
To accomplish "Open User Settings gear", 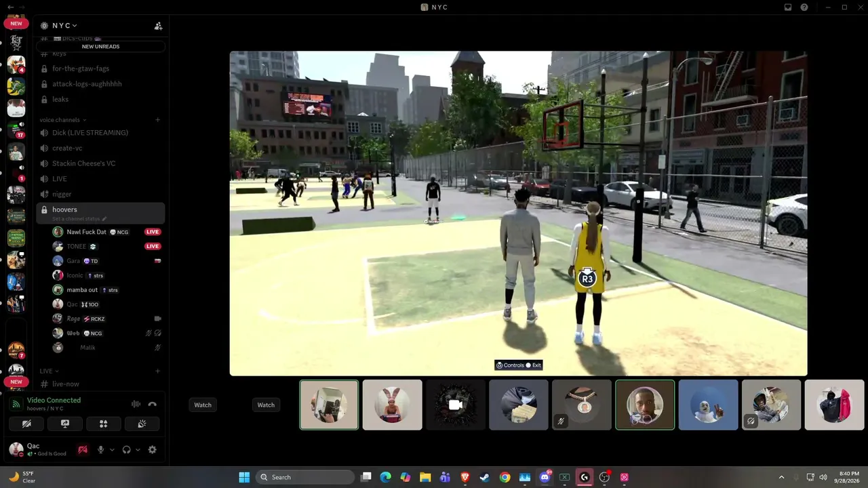I will 152,449.
